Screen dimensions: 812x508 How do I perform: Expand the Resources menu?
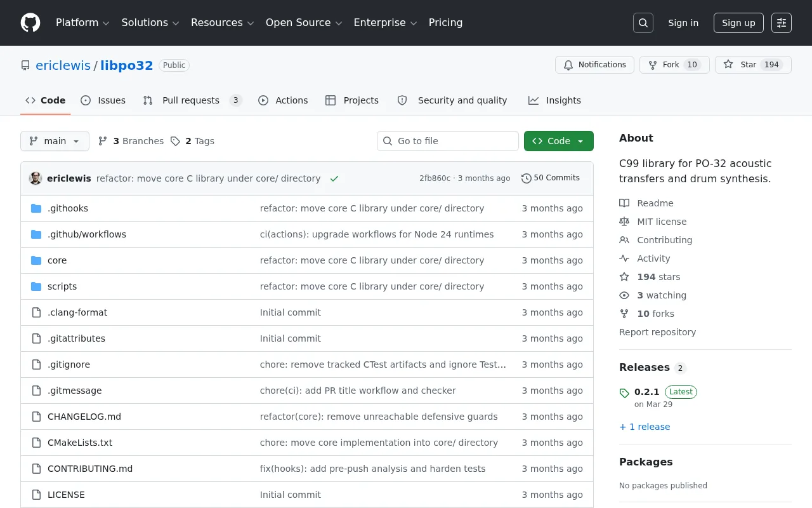222,23
